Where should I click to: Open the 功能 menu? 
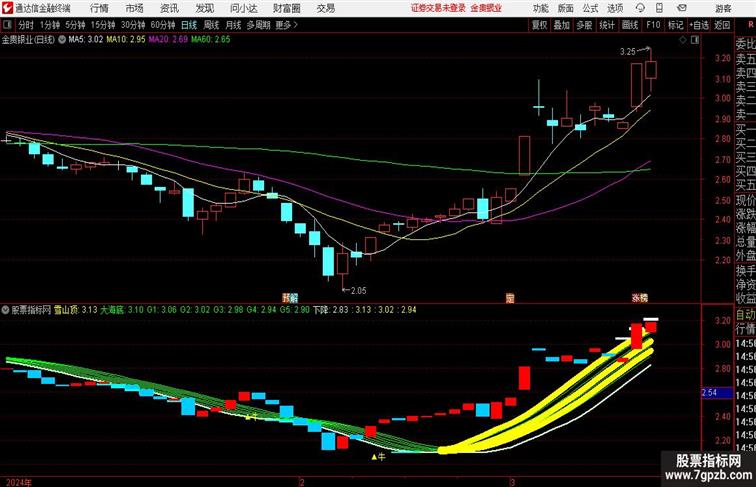coord(540,8)
